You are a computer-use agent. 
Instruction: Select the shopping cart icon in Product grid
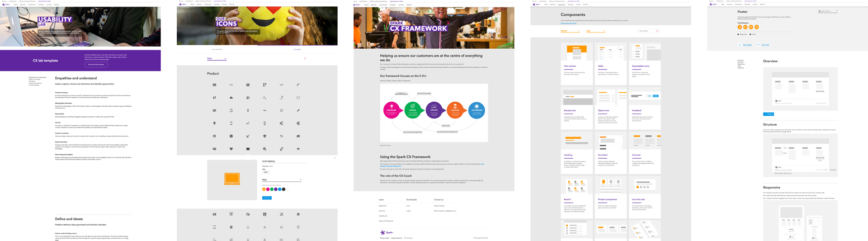point(298,149)
